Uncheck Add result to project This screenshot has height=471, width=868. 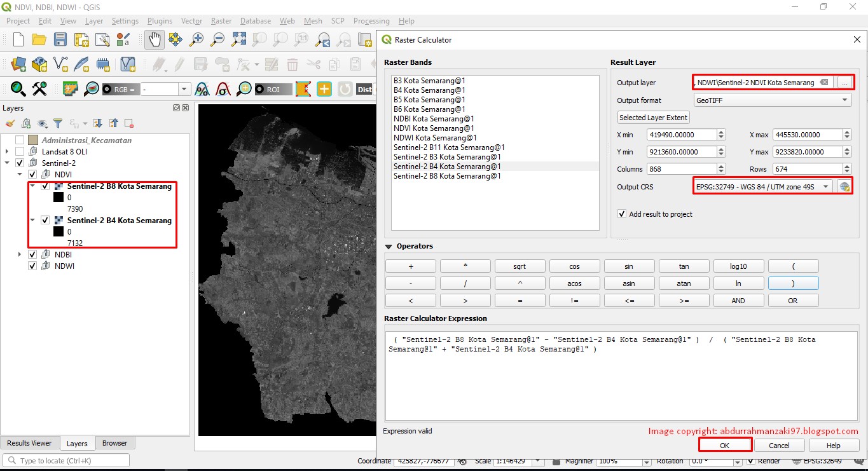point(621,214)
